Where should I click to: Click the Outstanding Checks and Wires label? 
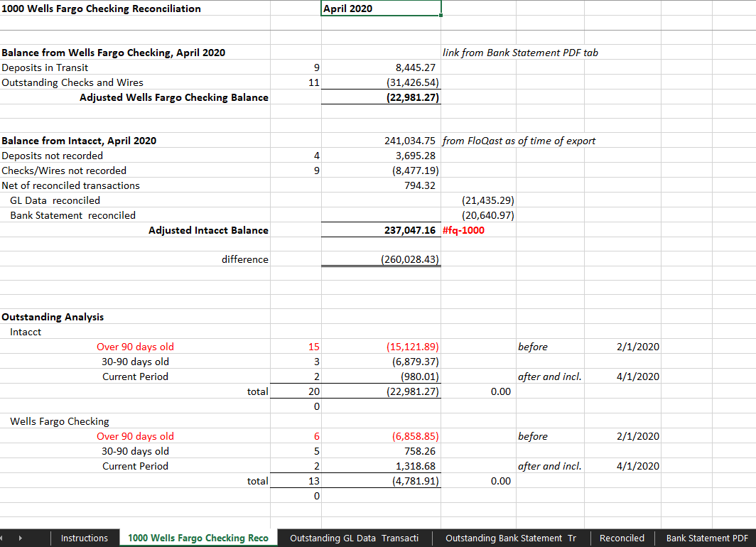[72, 82]
